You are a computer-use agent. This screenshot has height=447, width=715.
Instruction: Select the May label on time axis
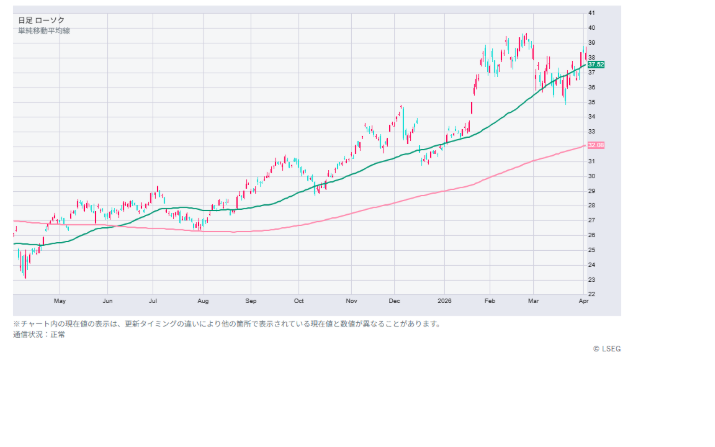pos(59,300)
